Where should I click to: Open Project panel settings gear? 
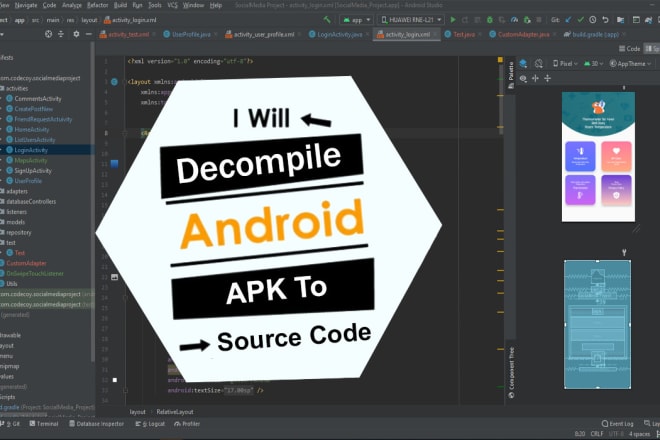(76, 34)
